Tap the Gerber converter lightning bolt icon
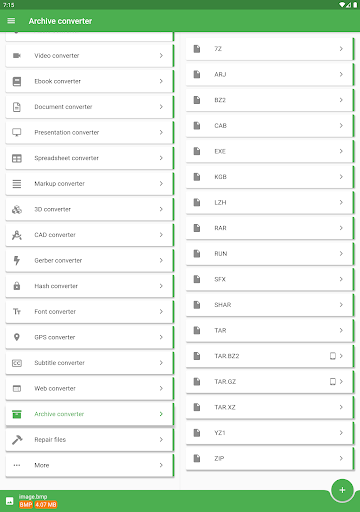This screenshot has height=512, width=360. pos(17,260)
